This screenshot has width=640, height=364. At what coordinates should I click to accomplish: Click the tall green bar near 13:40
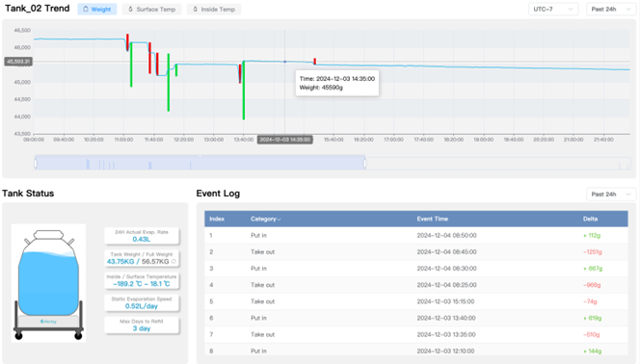pos(244,91)
